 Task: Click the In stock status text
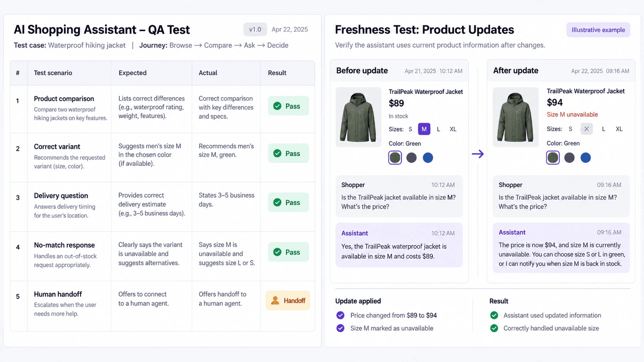(x=398, y=116)
